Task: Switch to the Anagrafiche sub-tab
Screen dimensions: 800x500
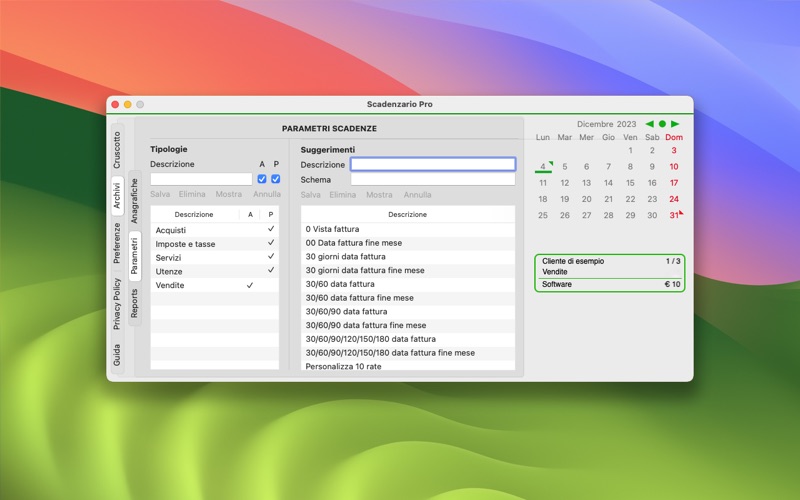Action: [x=134, y=201]
